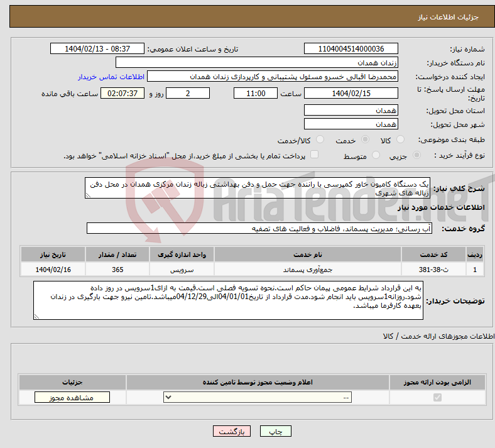The height and width of the screenshot is (448, 495).
Task: Click row number cell 1
Action: 475,270
